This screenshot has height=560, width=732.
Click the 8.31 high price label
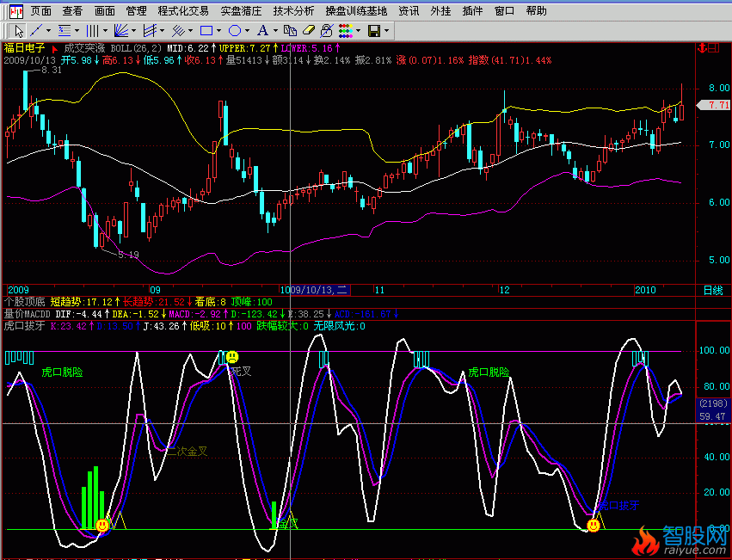click(x=52, y=70)
